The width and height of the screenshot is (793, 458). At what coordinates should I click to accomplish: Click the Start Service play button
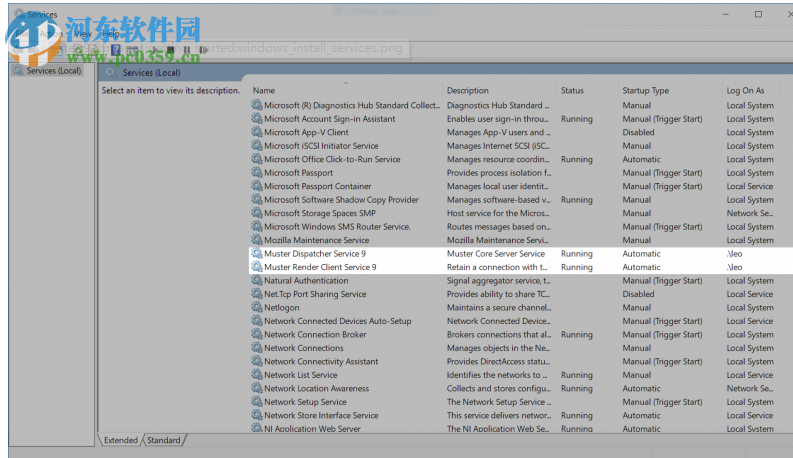pyautogui.click(x=156, y=50)
